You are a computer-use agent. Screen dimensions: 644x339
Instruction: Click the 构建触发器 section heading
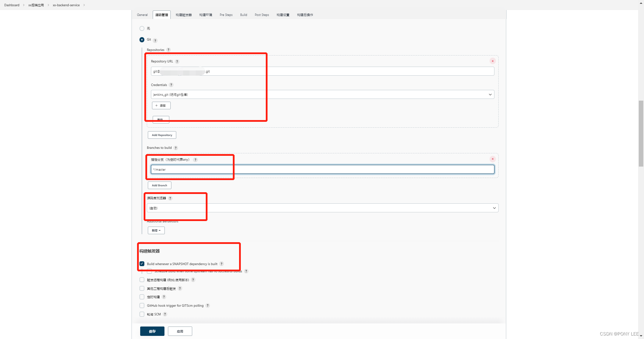tap(150, 251)
